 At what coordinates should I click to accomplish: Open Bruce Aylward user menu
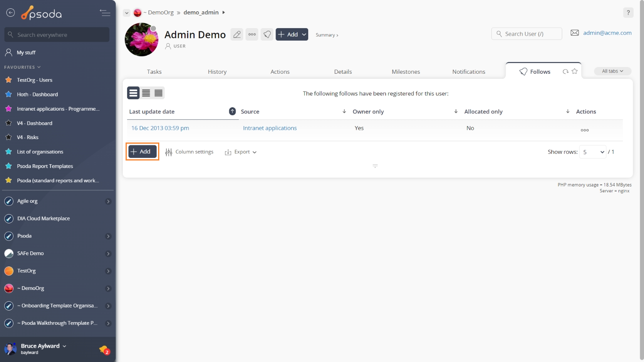pyautogui.click(x=43, y=346)
